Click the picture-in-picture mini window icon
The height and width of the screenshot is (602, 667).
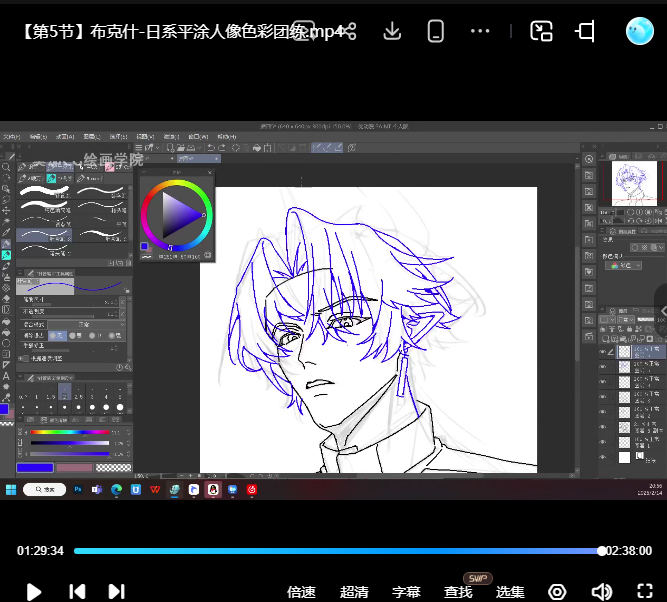point(541,31)
